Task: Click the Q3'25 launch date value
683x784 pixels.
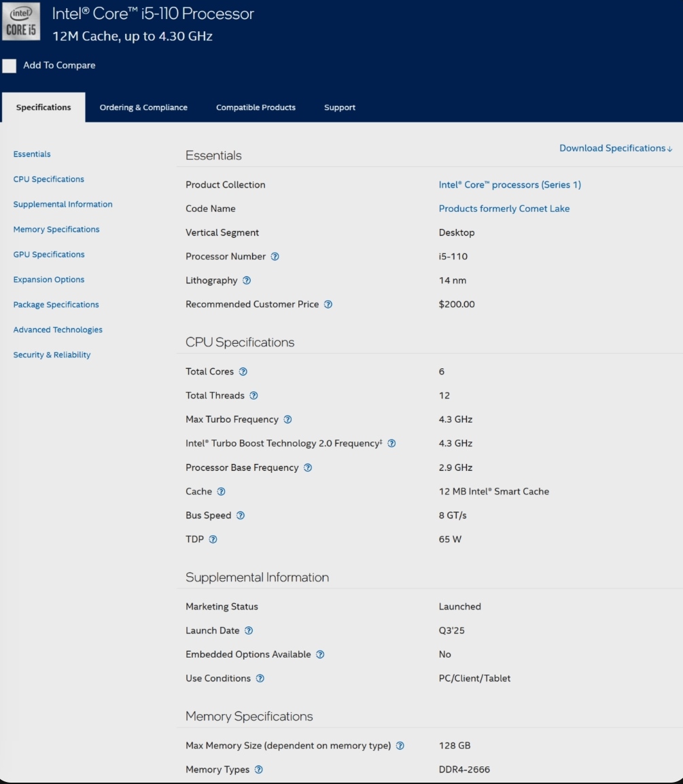Action: click(451, 630)
